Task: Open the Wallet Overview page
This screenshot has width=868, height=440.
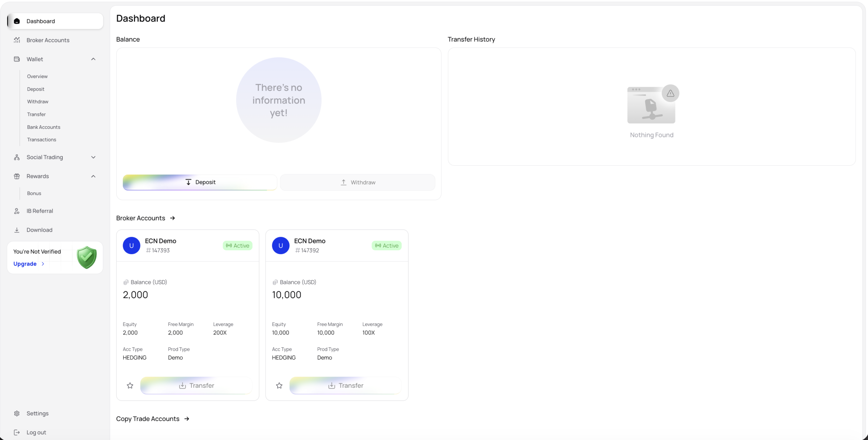Action: [37, 76]
